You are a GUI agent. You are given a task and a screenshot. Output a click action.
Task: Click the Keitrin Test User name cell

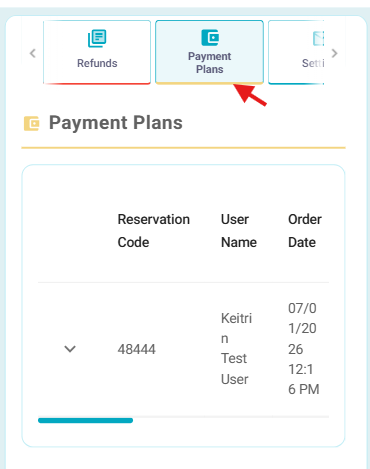pos(236,349)
